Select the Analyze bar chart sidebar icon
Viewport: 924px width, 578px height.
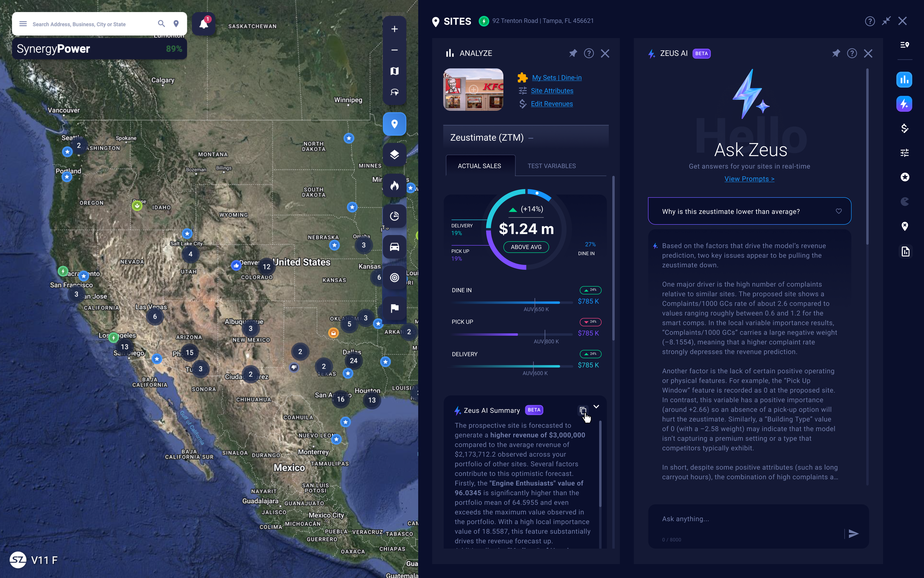click(904, 79)
